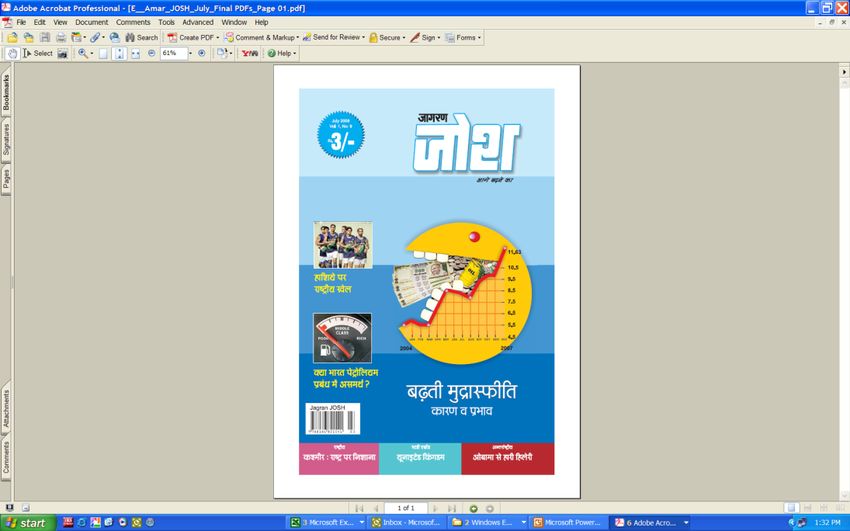
Task: Click the zoom out minus button
Action: 152,53
